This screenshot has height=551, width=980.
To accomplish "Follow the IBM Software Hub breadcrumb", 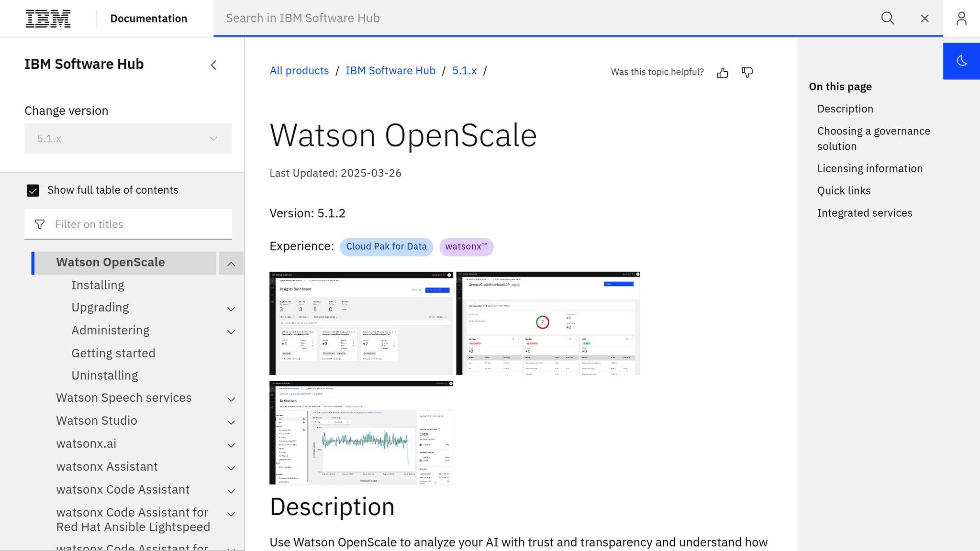I will [390, 71].
